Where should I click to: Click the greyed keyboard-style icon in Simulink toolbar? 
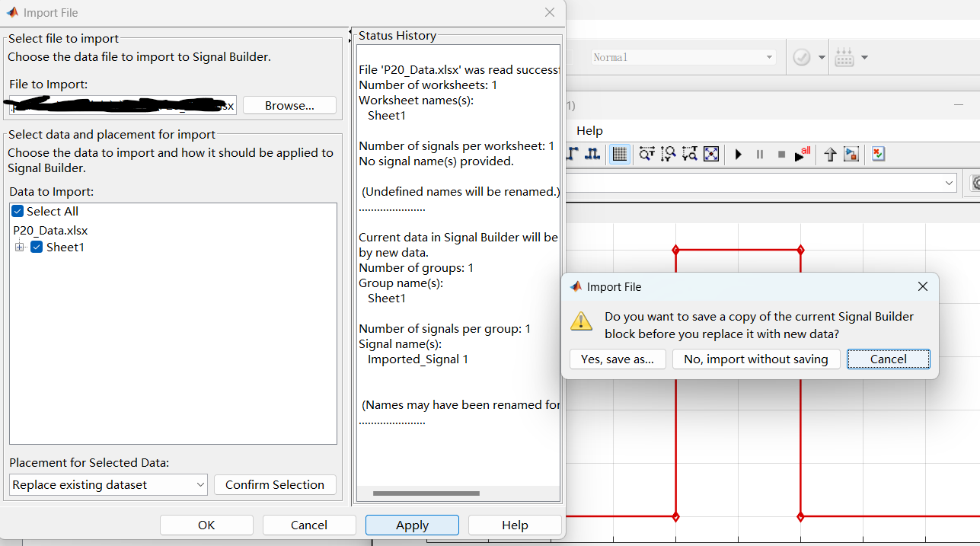tap(844, 58)
